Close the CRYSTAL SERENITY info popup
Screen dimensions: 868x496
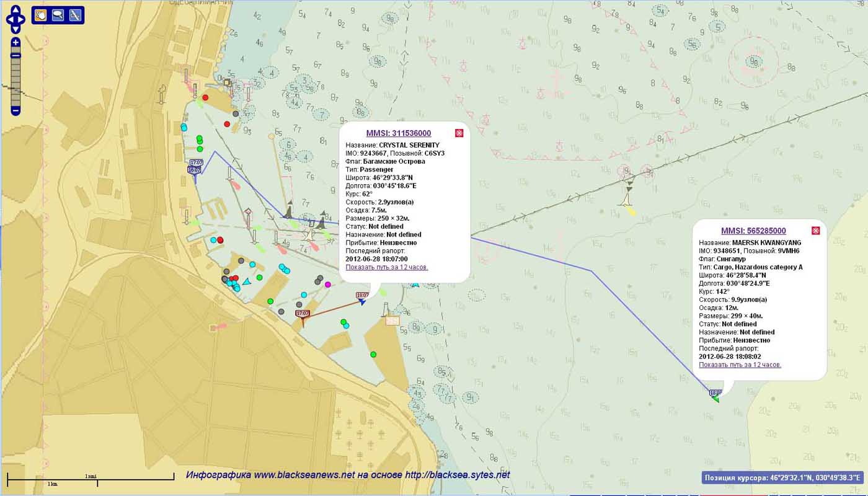coord(459,133)
